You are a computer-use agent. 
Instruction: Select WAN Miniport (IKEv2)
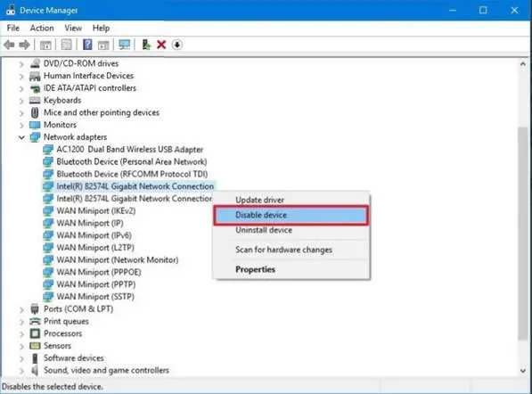(96, 210)
